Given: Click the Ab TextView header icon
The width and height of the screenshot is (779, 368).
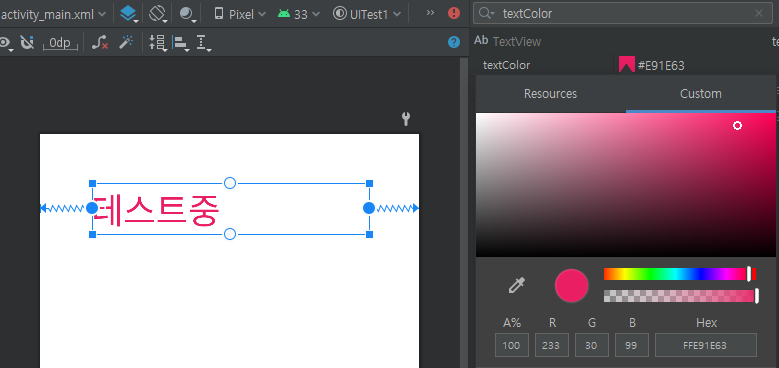Looking at the screenshot, I should point(481,41).
